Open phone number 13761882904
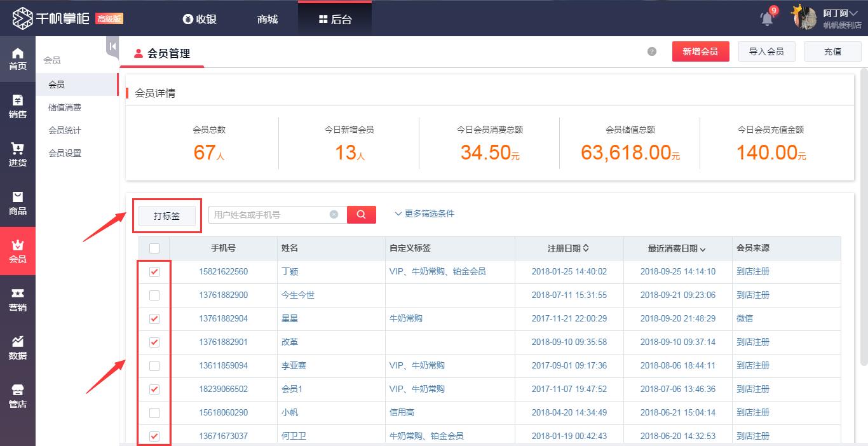Viewport: 868px width, 446px height. pyautogui.click(x=223, y=318)
